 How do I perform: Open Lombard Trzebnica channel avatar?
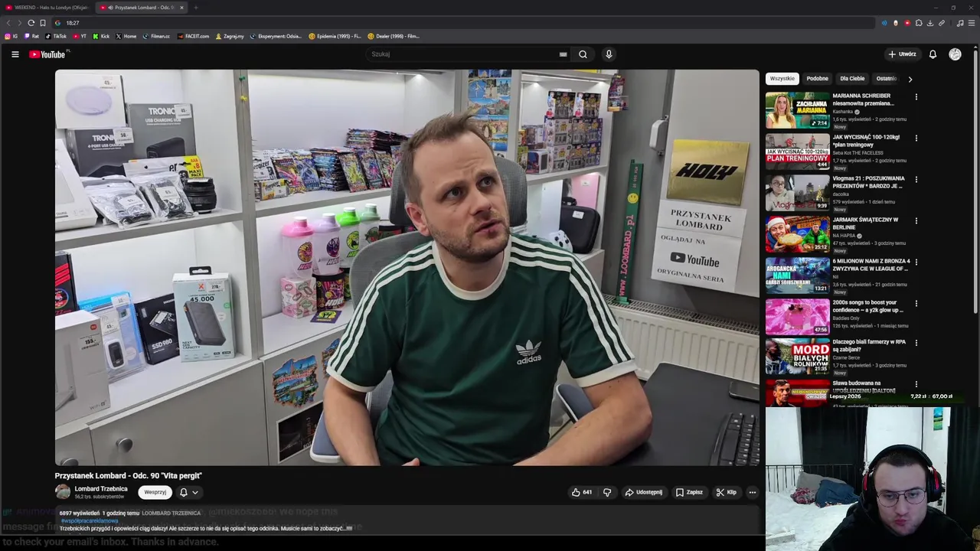(63, 492)
